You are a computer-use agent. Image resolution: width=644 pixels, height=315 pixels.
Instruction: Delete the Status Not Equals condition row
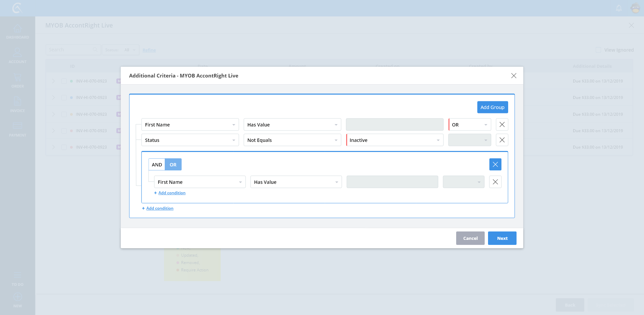pyautogui.click(x=502, y=140)
